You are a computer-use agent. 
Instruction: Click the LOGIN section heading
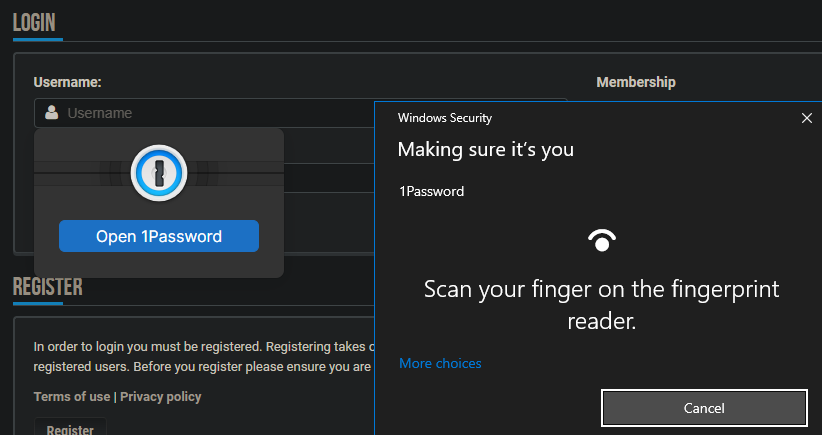(x=34, y=22)
